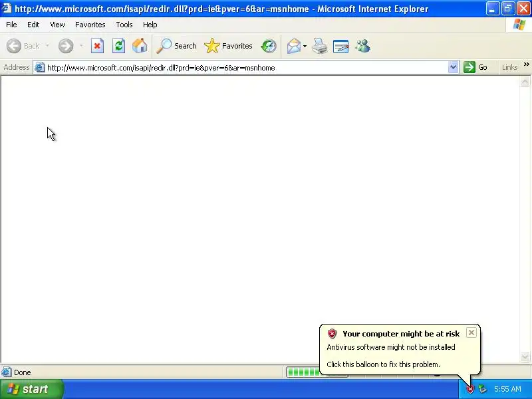Click the Address URL input field
This screenshot has height=399, width=532.
246,68
